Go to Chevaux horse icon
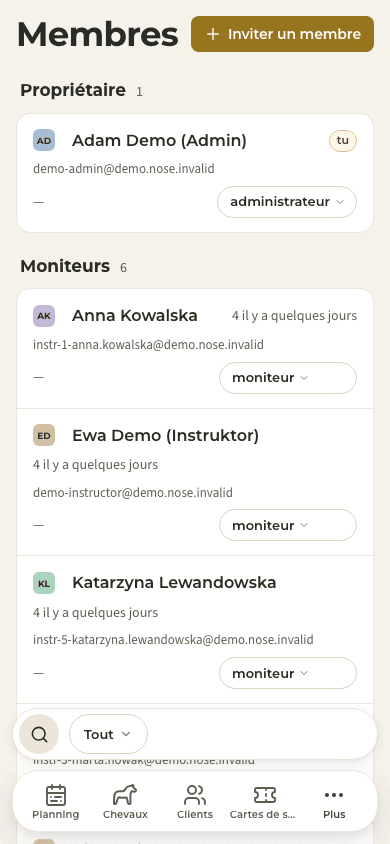 (x=125, y=795)
